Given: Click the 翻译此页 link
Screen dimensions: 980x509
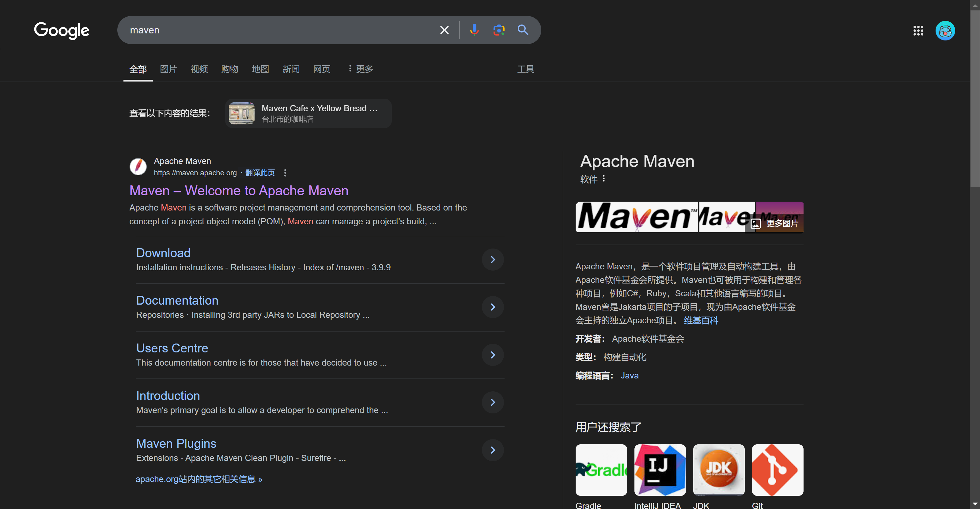Looking at the screenshot, I should (x=260, y=173).
